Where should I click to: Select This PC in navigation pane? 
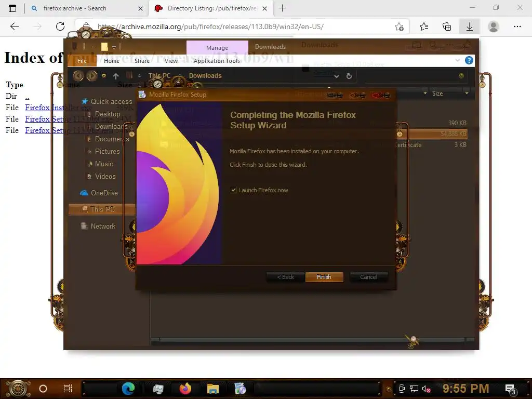click(x=102, y=209)
